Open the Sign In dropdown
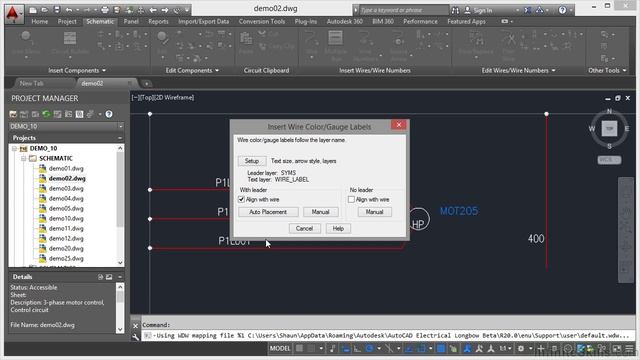The height and width of the screenshot is (360, 640). point(517,10)
